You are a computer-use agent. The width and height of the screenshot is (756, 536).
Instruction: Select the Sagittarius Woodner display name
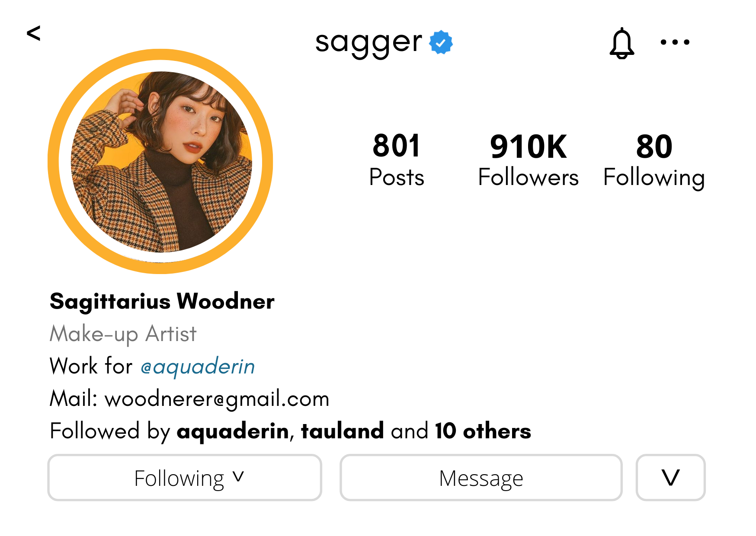pos(162,301)
